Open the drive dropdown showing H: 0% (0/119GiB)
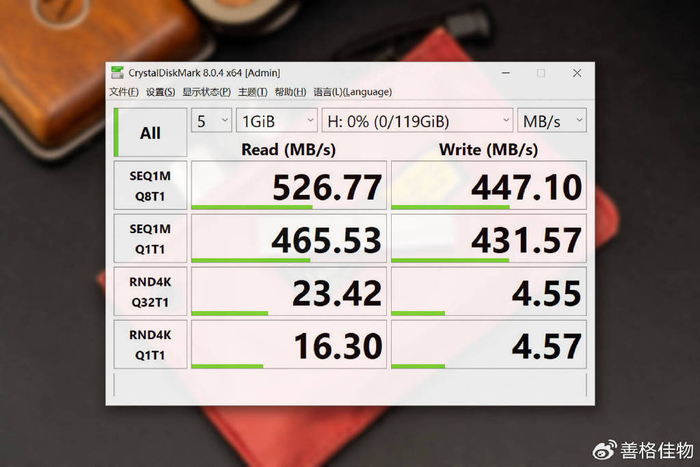The image size is (700, 467). pyautogui.click(x=417, y=121)
